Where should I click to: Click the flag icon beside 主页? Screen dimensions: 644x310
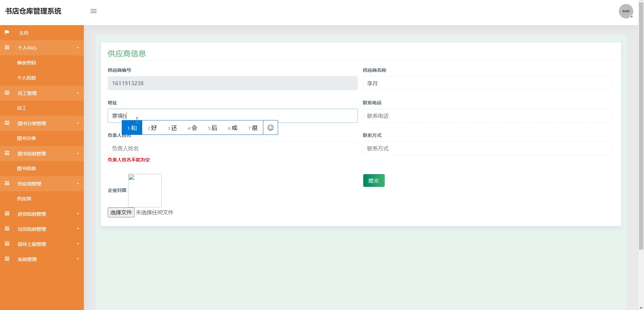(7, 32)
